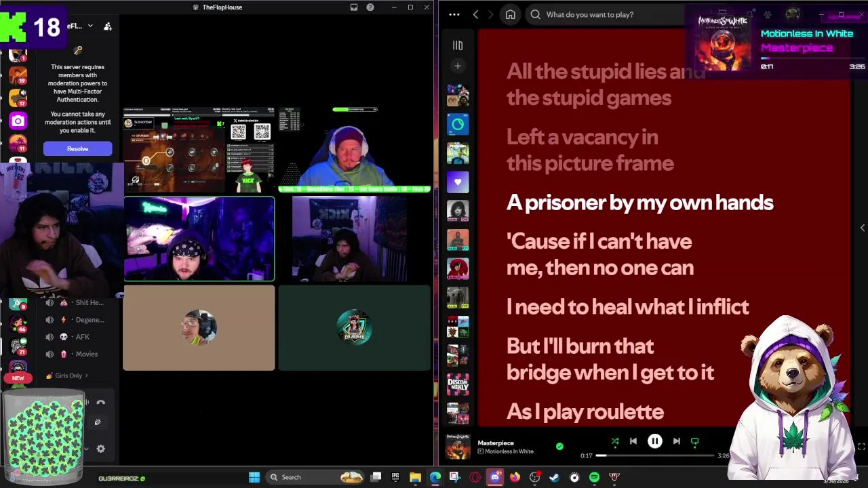Jump to lyric 'But I'll burn that bridge'
Image resolution: width=868 pixels, height=488 pixels.
[x=610, y=359]
